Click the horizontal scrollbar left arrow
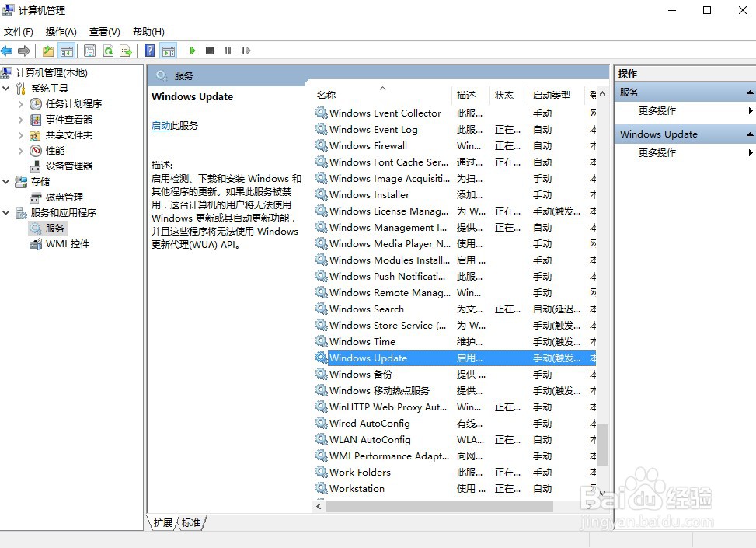The image size is (756, 548). pyautogui.click(x=319, y=506)
